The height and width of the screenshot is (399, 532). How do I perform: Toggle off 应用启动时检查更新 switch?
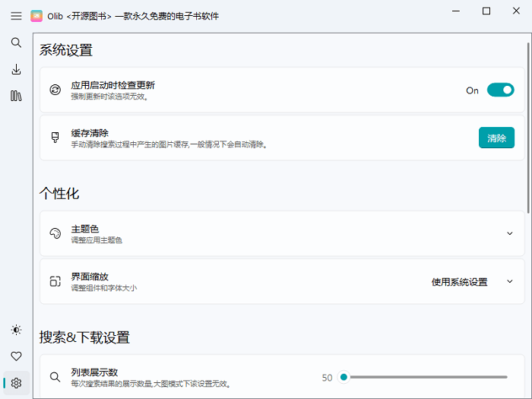pyautogui.click(x=500, y=90)
